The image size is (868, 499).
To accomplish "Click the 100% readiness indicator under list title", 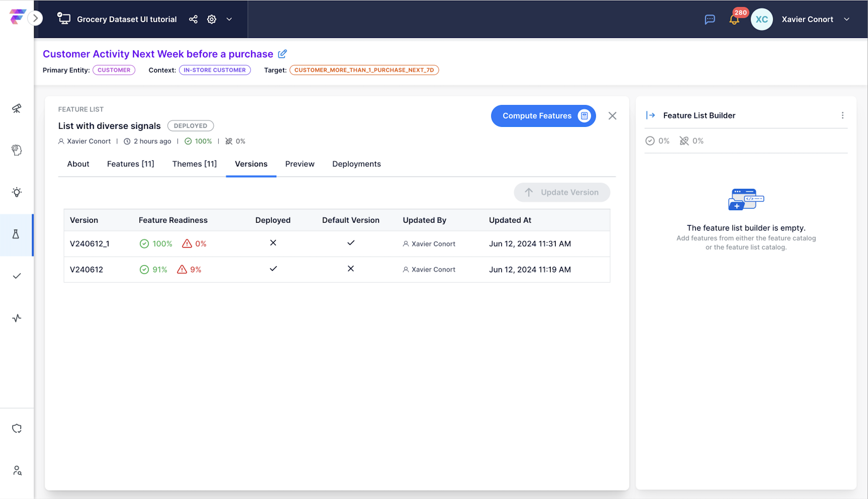I will pos(198,141).
